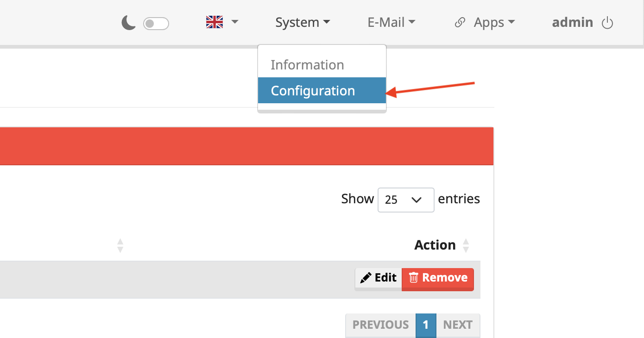The width and height of the screenshot is (644, 338).
Task: Toggle the dark mode switch
Action: [x=156, y=23]
